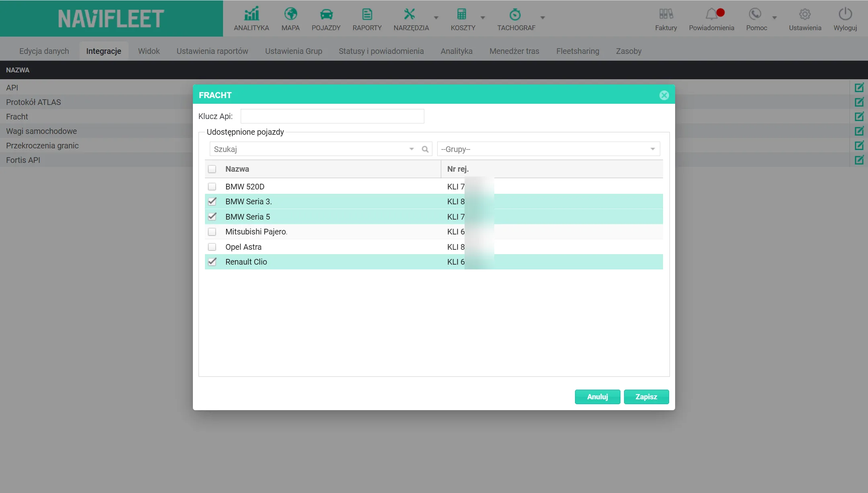Click the Wyloguj power icon
868x493 pixels.
click(845, 14)
